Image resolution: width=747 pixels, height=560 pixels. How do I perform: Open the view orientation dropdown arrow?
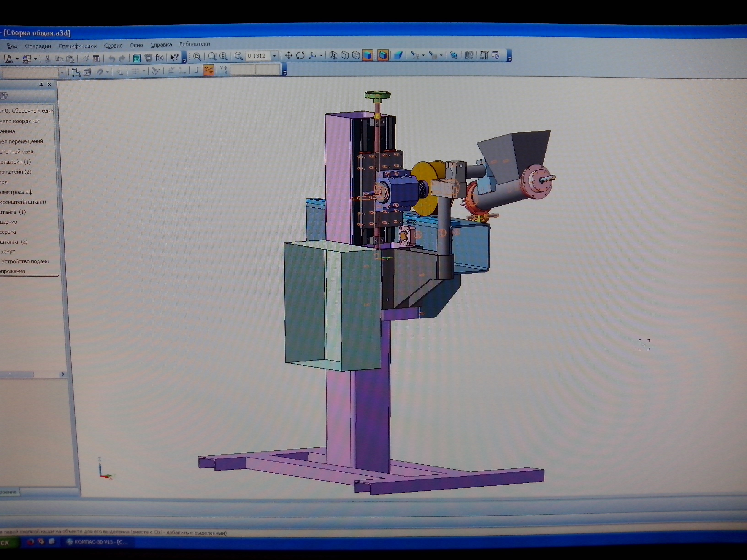(x=321, y=56)
